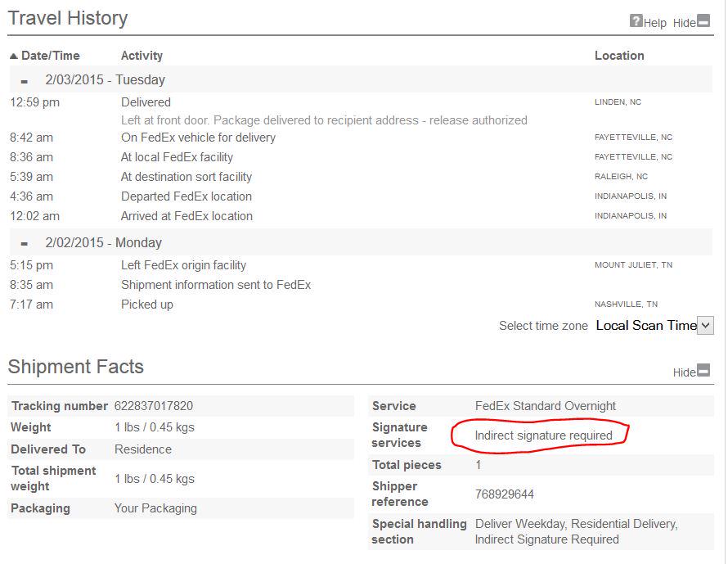
Task: Click the sort arrow next to Date/Time
Action: click(14, 56)
